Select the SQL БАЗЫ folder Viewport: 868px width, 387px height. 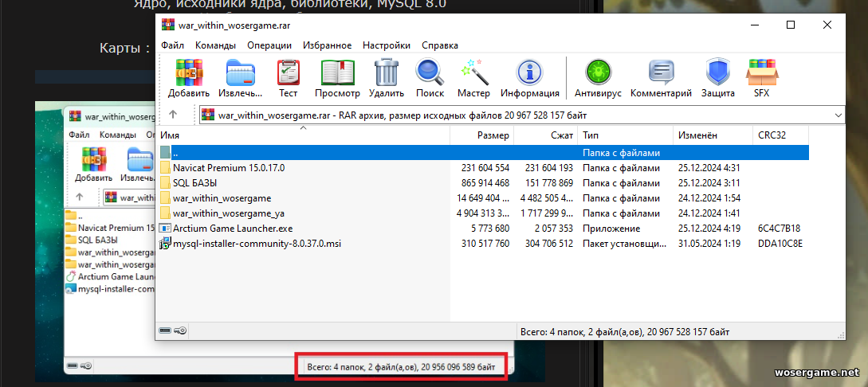point(195,183)
